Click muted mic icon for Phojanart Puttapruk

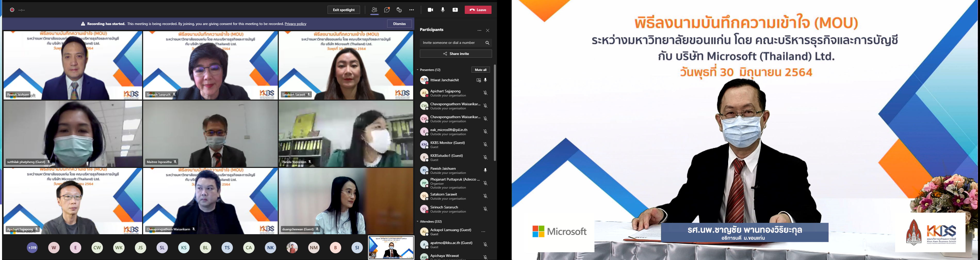point(485,183)
